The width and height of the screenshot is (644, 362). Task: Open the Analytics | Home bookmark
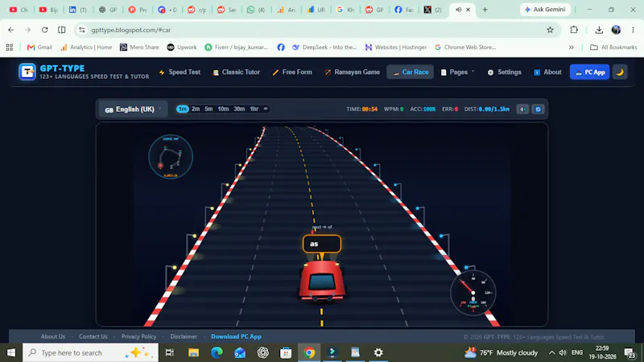(x=86, y=47)
